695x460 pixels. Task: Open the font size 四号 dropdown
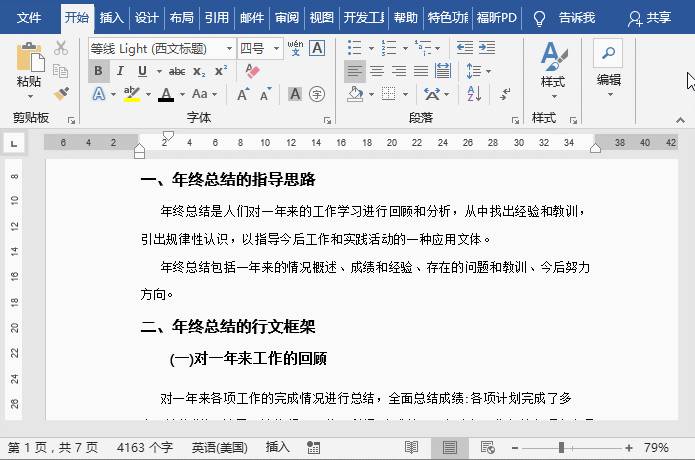274,48
